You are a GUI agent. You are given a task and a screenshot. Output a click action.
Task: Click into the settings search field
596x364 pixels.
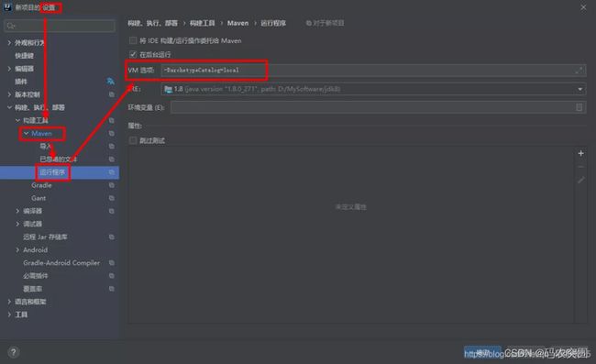coord(60,26)
